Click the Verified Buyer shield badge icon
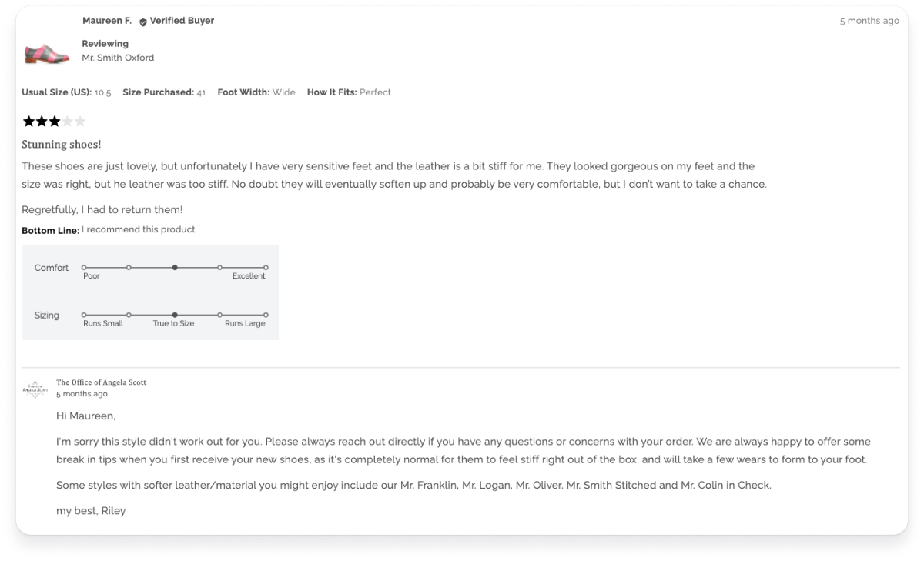 pyautogui.click(x=142, y=21)
